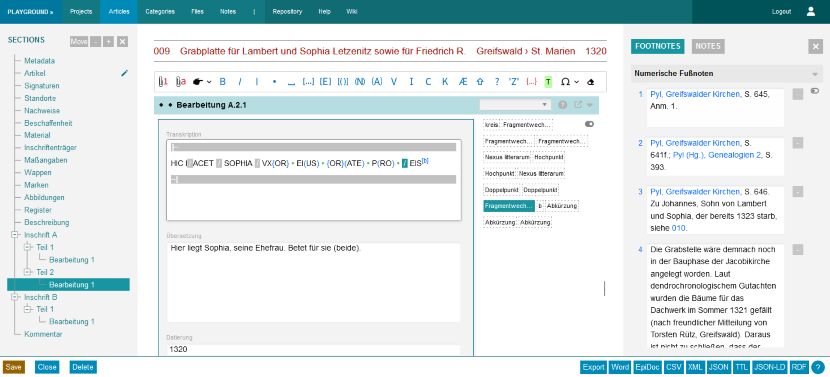Open the user profile icon
Screen dimensions: 830x377
pos(810,11)
